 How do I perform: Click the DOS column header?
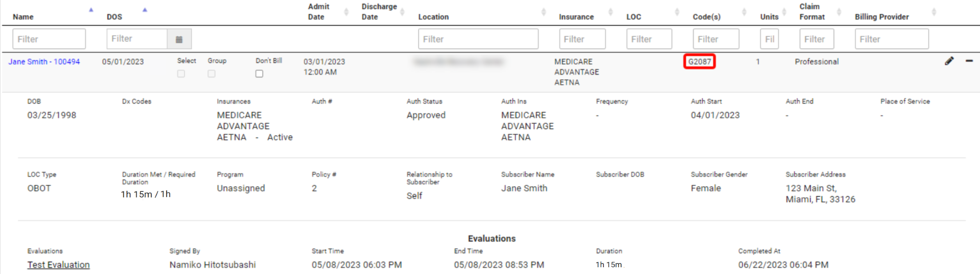coord(114,17)
